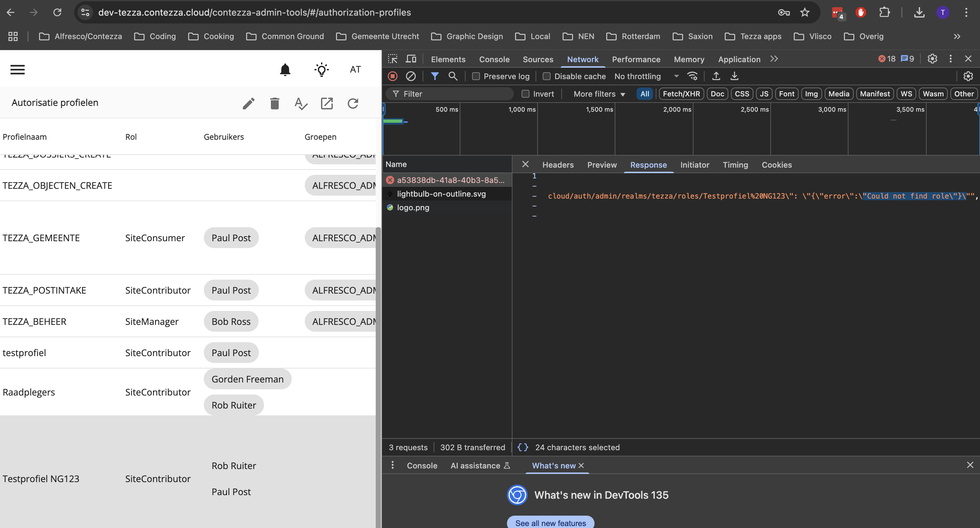Click See all new features button
This screenshot has height=528, width=980.
point(550,523)
